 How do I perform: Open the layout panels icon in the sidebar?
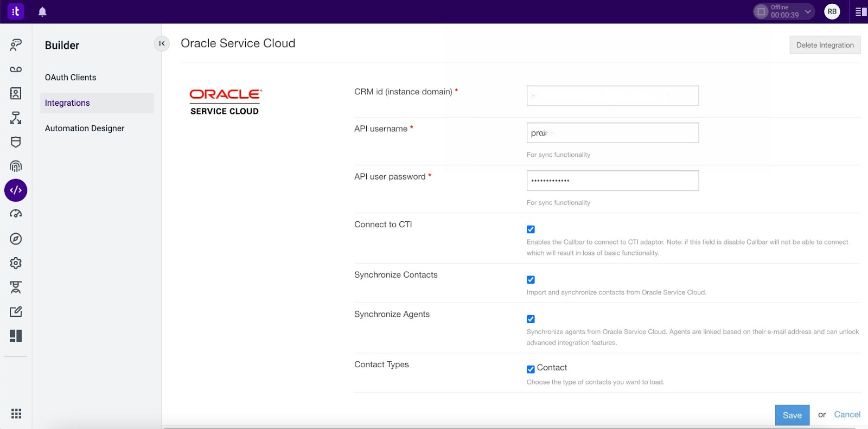coord(16,336)
